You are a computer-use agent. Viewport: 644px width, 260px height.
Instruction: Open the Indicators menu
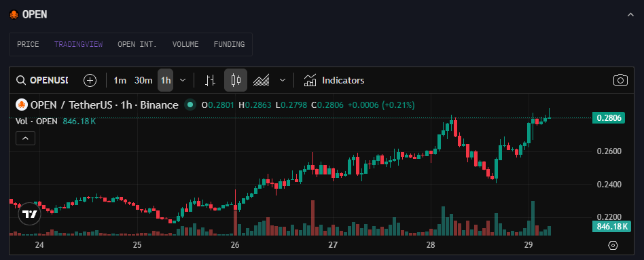(334, 80)
